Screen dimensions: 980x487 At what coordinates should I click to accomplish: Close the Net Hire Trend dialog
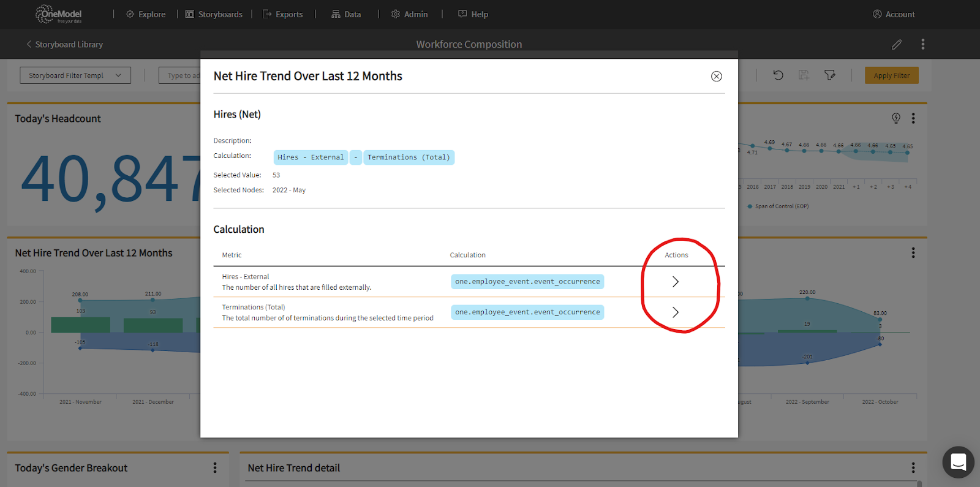tap(716, 77)
